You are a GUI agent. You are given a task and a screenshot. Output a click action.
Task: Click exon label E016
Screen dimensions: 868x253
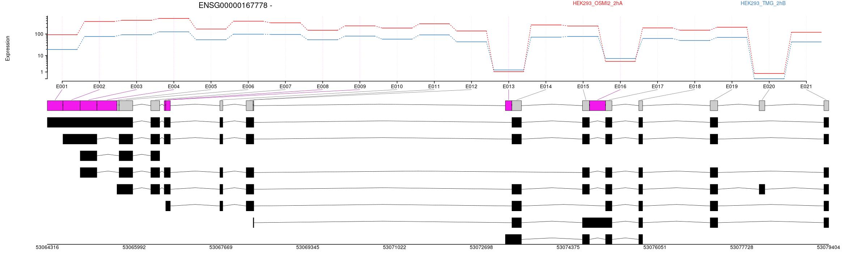(620, 86)
